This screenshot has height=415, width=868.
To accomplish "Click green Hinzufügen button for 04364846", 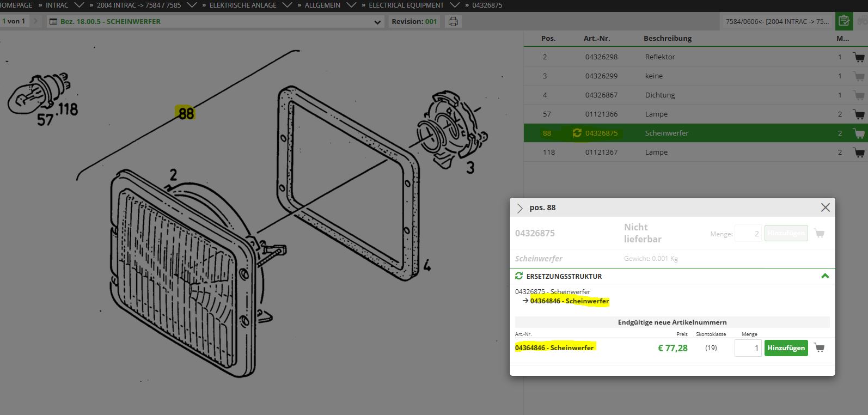I will pyautogui.click(x=786, y=348).
